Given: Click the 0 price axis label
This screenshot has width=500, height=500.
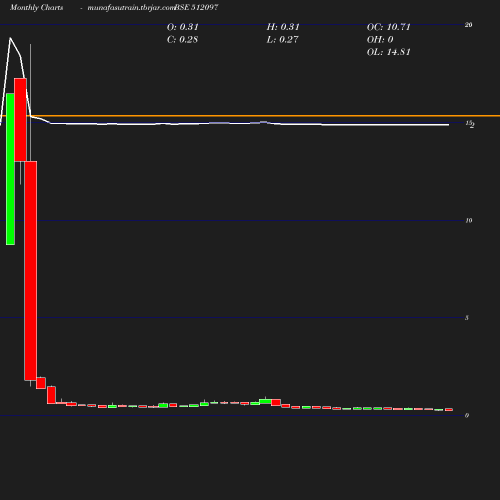Looking at the screenshot, I should [x=467, y=416].
